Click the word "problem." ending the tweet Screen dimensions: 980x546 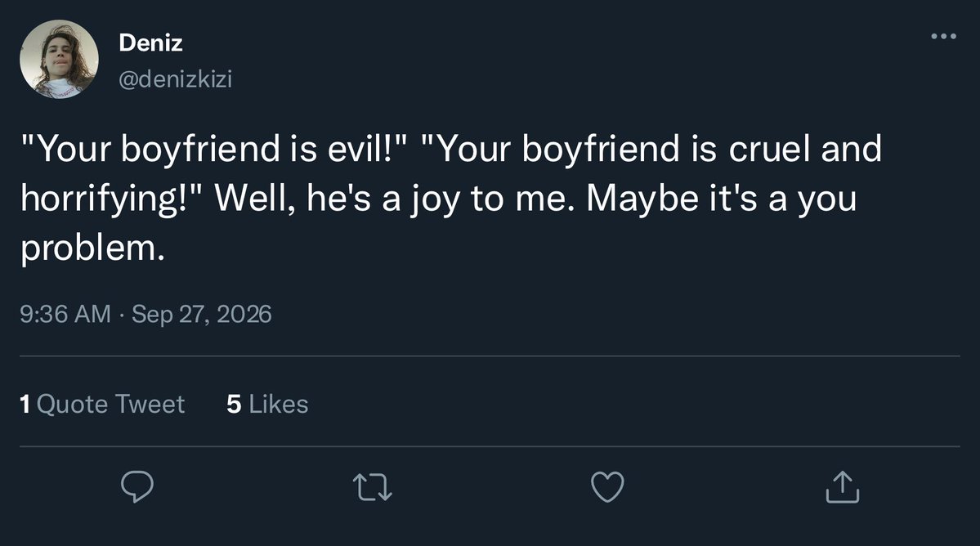92,248
